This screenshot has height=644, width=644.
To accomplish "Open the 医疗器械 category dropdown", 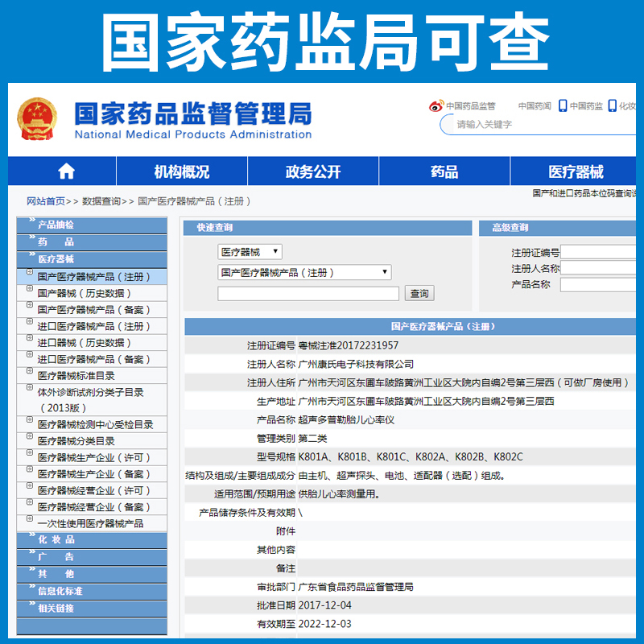I will point(250,252).
